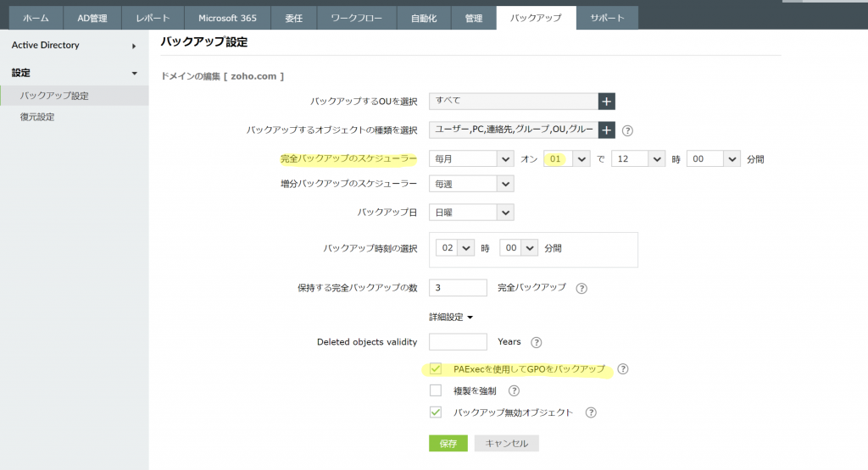Click help icon next to 複製を強制

tap(514, 391)
